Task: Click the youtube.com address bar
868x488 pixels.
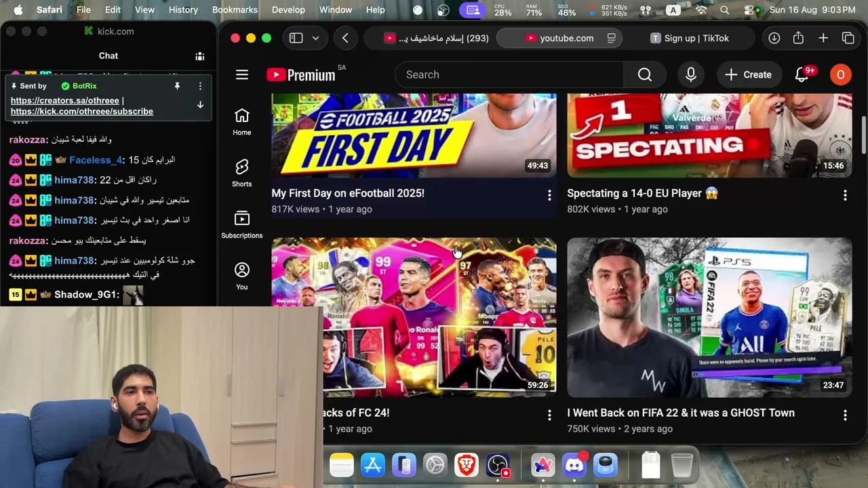Action: pos(559,38)
